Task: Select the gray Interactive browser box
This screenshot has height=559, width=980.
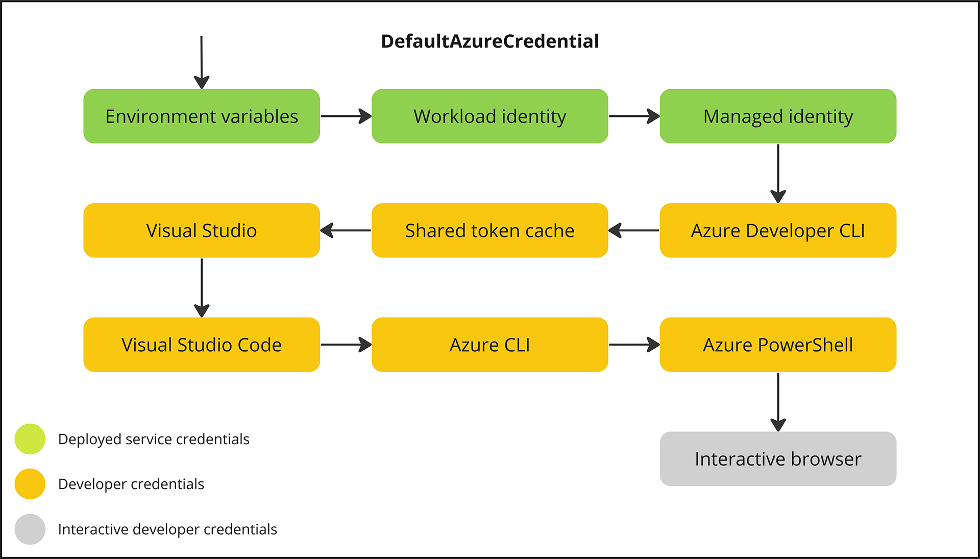Action: [778, 459]
